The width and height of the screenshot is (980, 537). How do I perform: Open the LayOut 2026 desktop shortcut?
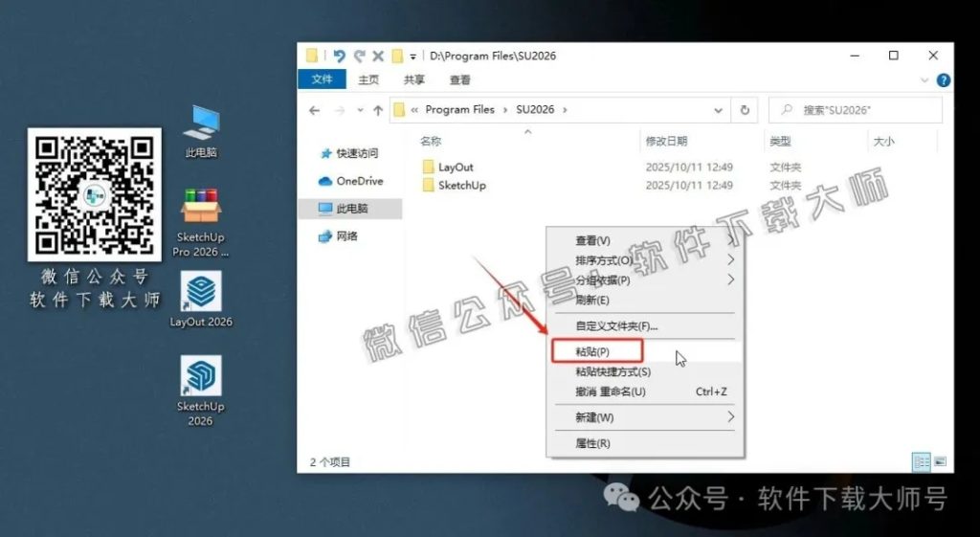click(x=201, y=300)
